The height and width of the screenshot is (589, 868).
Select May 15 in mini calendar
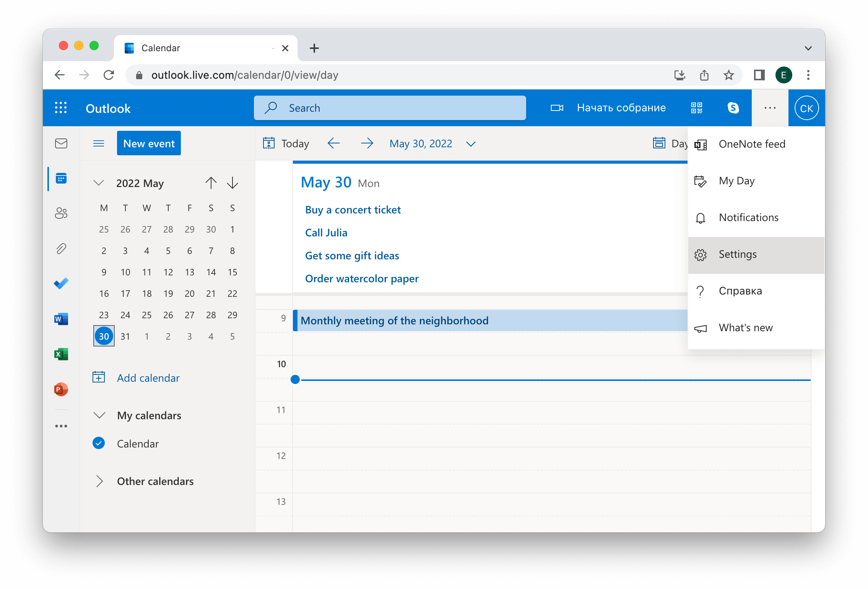(x=232, y=272)
